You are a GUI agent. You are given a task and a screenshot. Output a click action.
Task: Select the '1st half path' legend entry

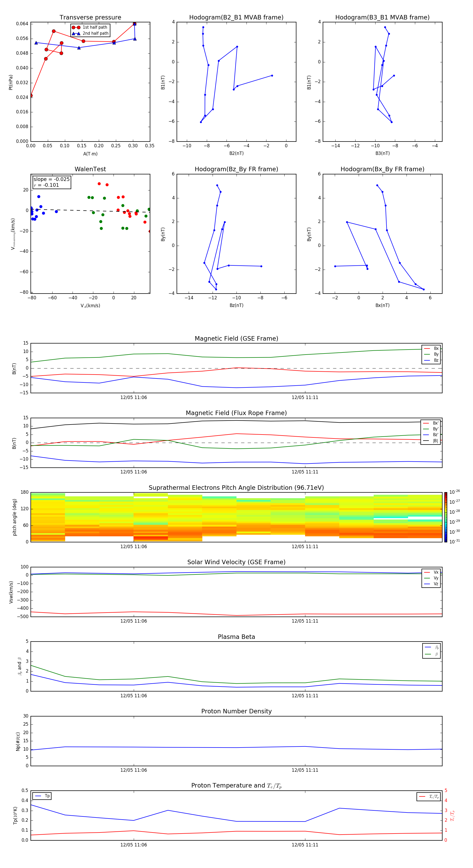click(90, 27)
